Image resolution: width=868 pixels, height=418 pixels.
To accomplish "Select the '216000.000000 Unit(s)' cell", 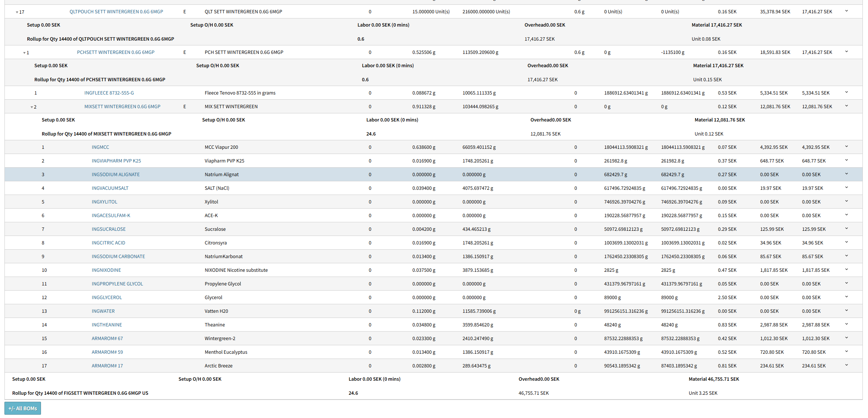I will tap(486, 12).
